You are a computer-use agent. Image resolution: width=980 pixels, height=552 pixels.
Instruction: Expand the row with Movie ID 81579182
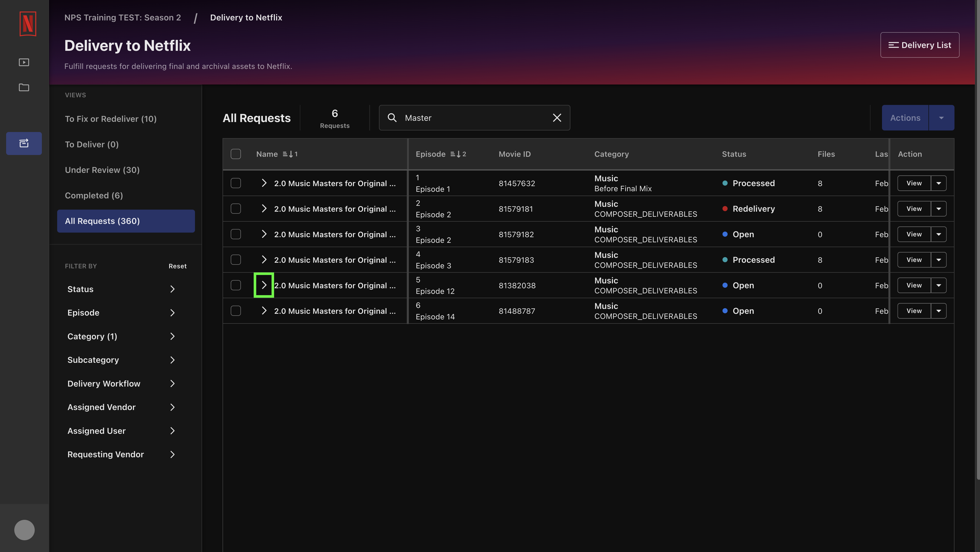(264, 234)
